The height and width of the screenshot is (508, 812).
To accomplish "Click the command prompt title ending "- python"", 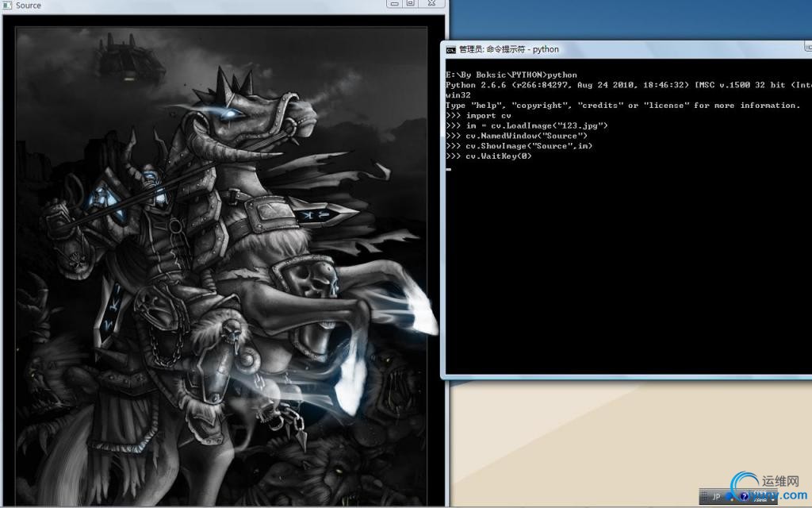I will click(509, 49).
